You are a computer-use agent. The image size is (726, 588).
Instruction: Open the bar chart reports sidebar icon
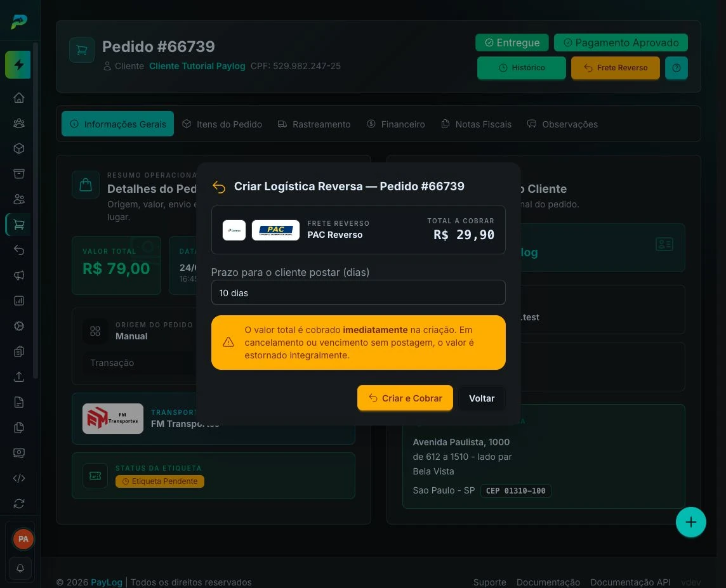click(x=19, y=301)
